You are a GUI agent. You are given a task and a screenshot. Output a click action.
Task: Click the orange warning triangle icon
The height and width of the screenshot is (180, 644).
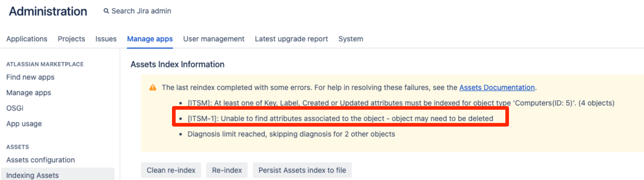tap(153, 87)
